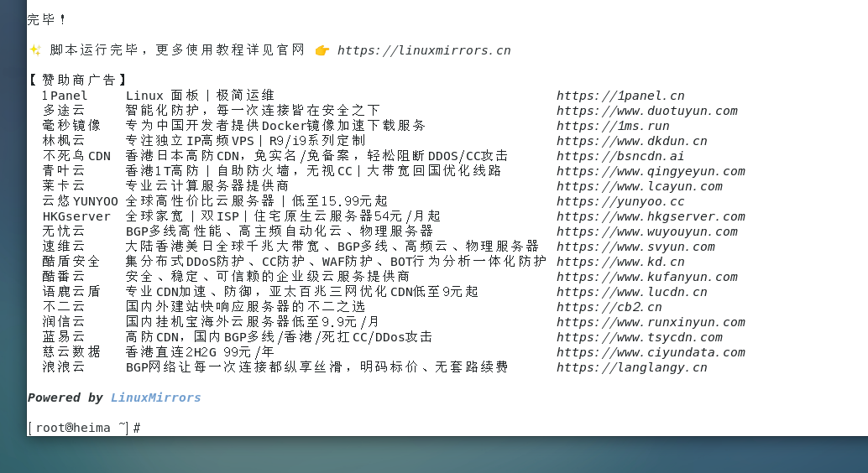
Task: Select the sponsor name 速维云
Action: 64,247
